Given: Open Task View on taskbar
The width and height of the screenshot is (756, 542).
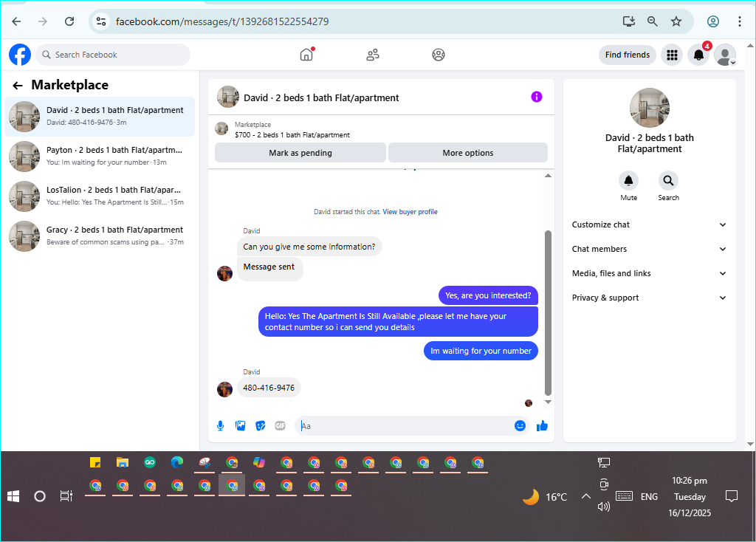Looking at the screenshot, I should pyautogui.click(x=66, y=496).
